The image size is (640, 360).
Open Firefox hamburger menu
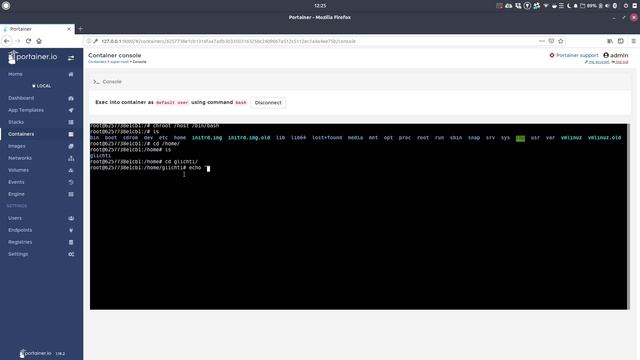coord(633,41)
